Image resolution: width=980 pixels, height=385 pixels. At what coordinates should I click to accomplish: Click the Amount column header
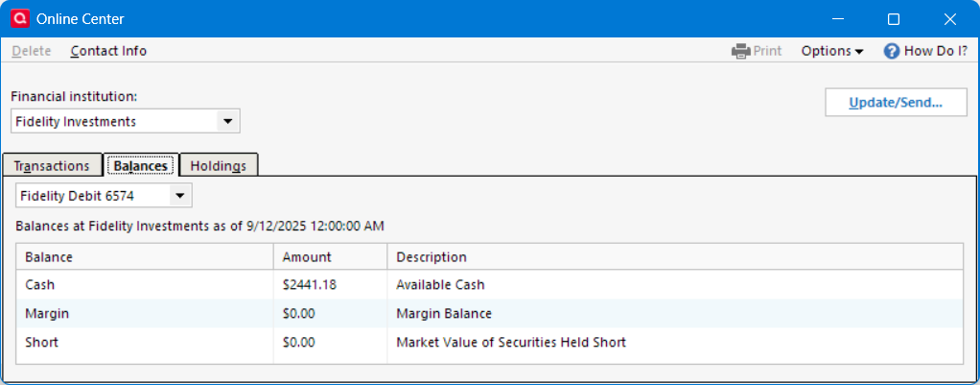tap(331, 257)
